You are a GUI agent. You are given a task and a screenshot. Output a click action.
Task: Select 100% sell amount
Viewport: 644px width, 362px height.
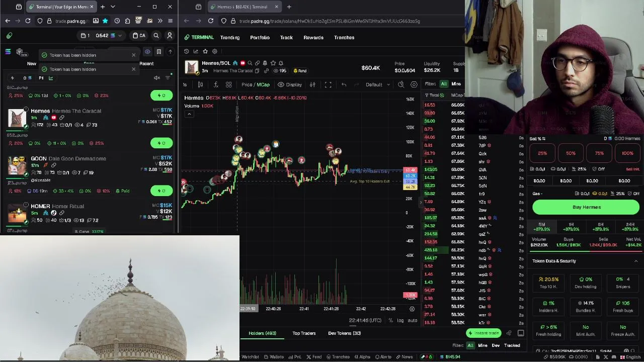pos(627,153)
